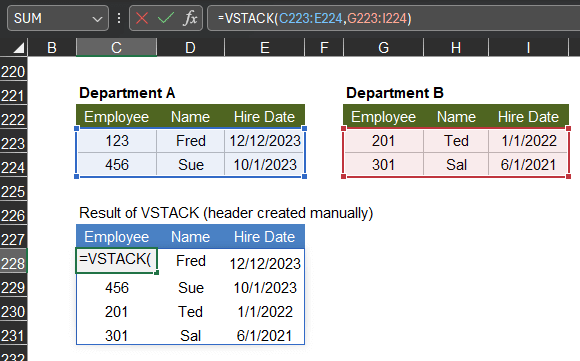Image resolution: width=580 pixels, height=361 pixels.
Task: Open the Name Box dropdown arrow
Action: 97,18
